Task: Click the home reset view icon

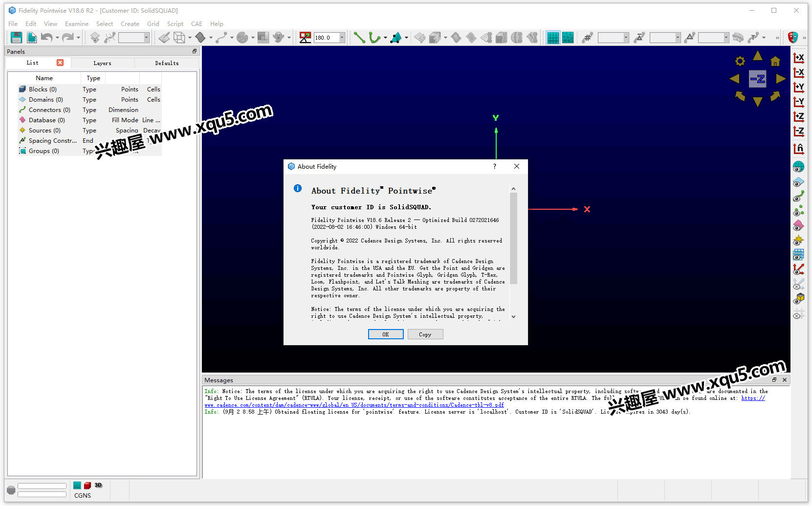Action: [775, 61]
